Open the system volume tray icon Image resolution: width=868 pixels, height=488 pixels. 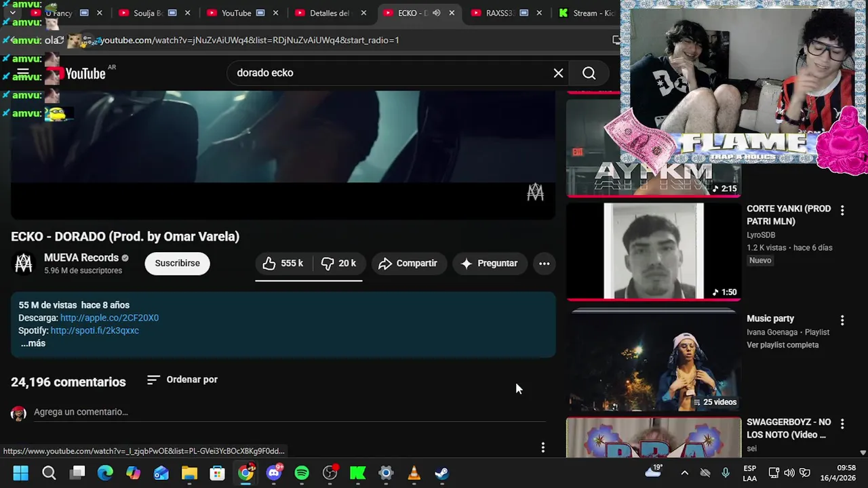click(789, 473)
